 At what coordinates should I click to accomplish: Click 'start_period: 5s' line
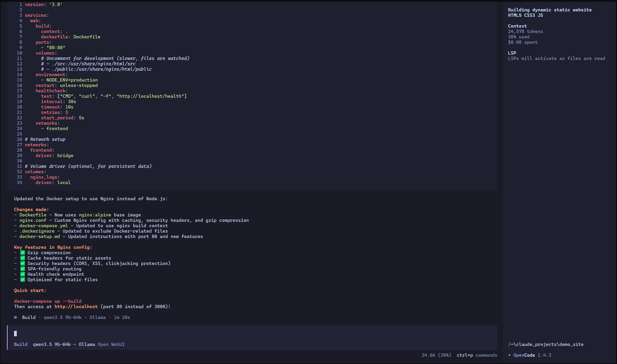click(x=63, y=118)
